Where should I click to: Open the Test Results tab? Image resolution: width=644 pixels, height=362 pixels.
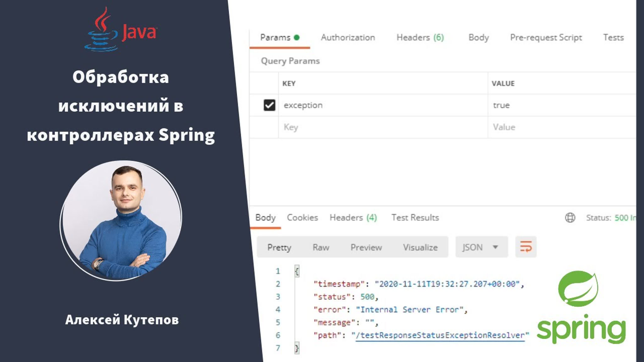tap(415, 218)
